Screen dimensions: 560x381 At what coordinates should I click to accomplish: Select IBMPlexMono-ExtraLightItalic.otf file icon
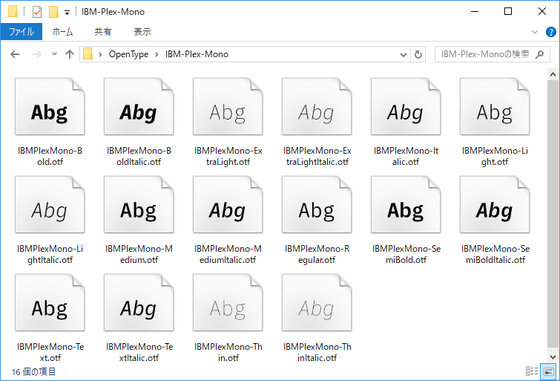[317, 107]
